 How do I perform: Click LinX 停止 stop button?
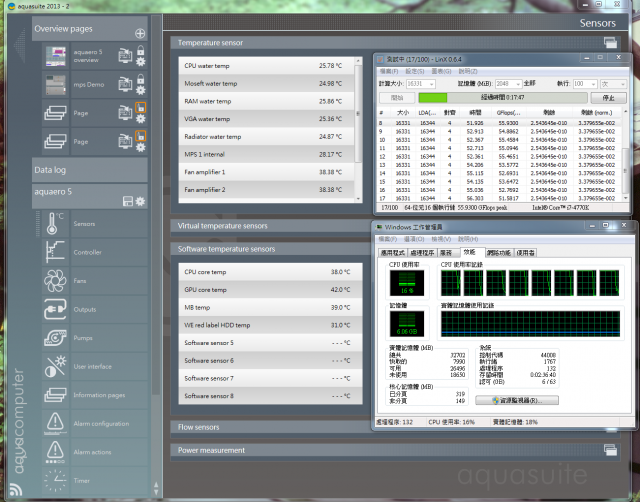(609, 98)
